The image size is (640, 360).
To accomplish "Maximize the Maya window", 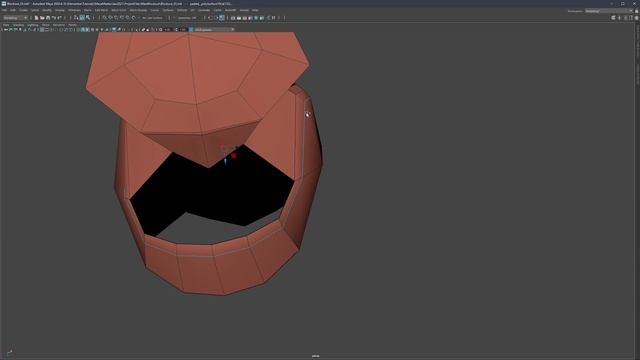I will tap(622, 3).
